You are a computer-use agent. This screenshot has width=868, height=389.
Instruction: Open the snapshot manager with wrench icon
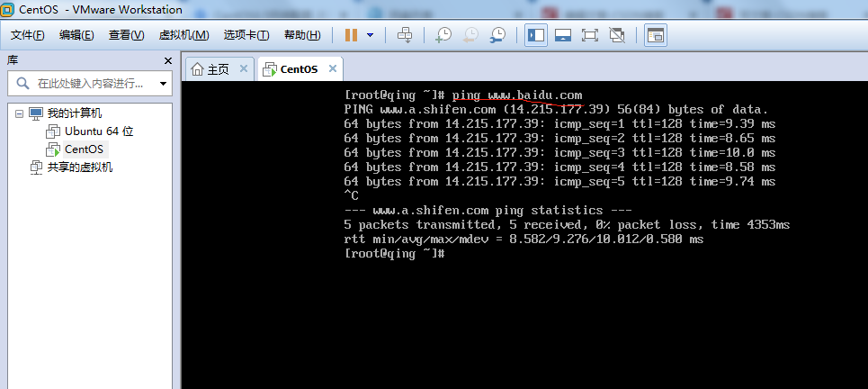(x=497, y=35)
